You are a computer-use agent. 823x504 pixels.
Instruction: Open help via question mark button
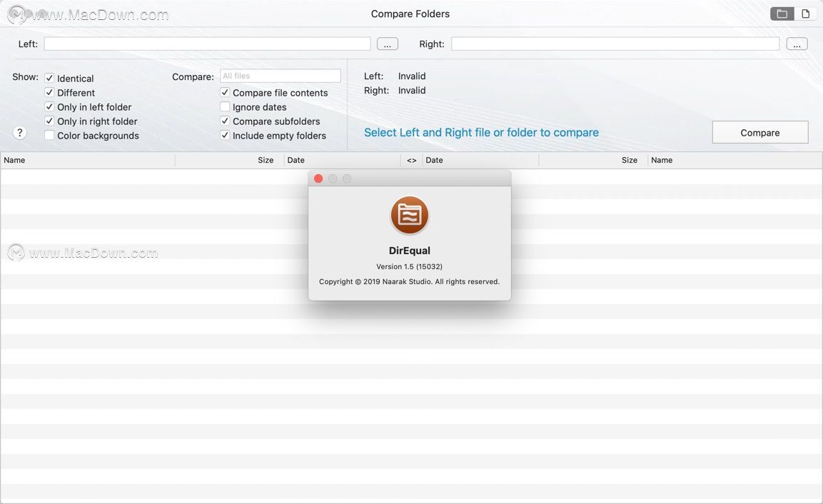tap(19, 133)
